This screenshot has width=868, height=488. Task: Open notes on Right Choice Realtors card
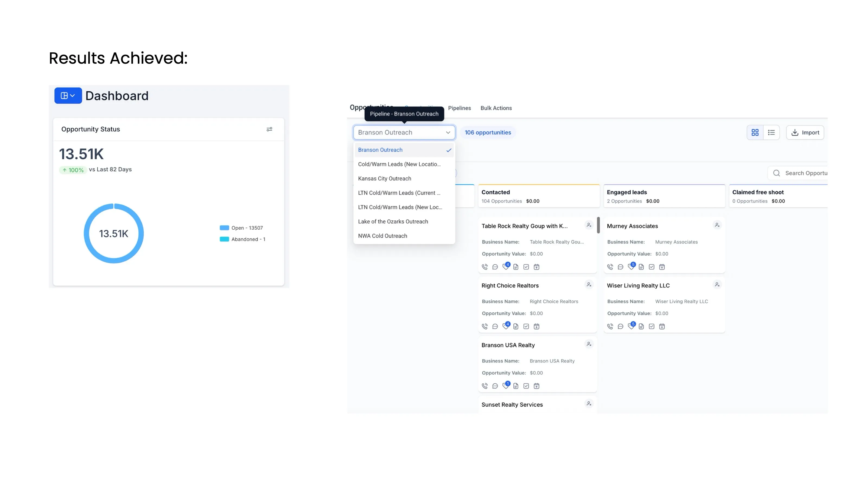(516, 327)
